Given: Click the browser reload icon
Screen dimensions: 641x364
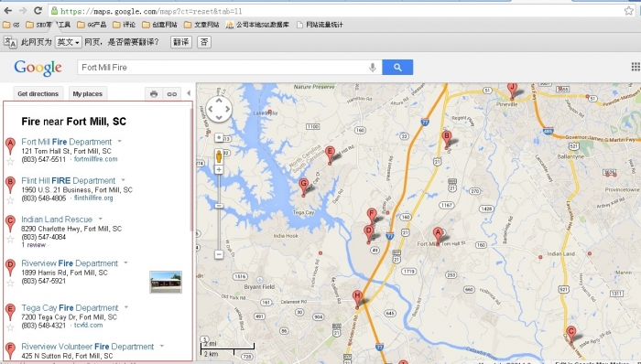Looking at the screenshot, I should (x=38, y=11).
